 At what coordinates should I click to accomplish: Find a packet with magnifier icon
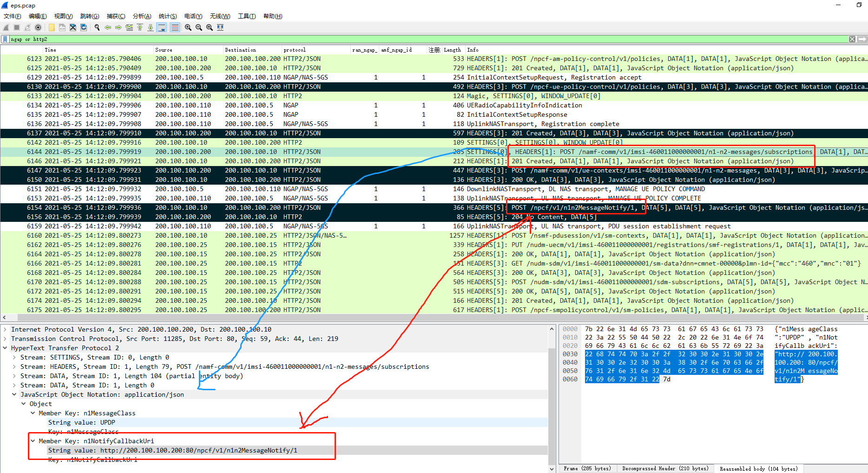(97, 27)
